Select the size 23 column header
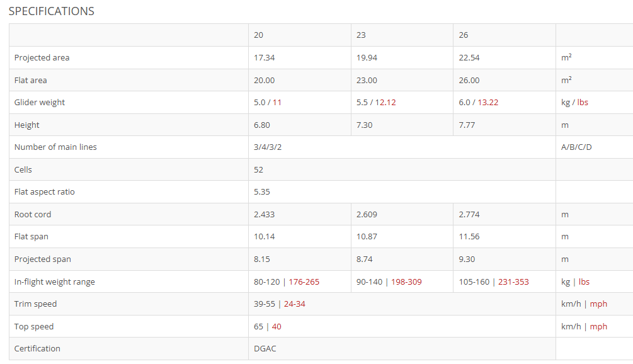633x364 pixels. (x=361, y=35)
